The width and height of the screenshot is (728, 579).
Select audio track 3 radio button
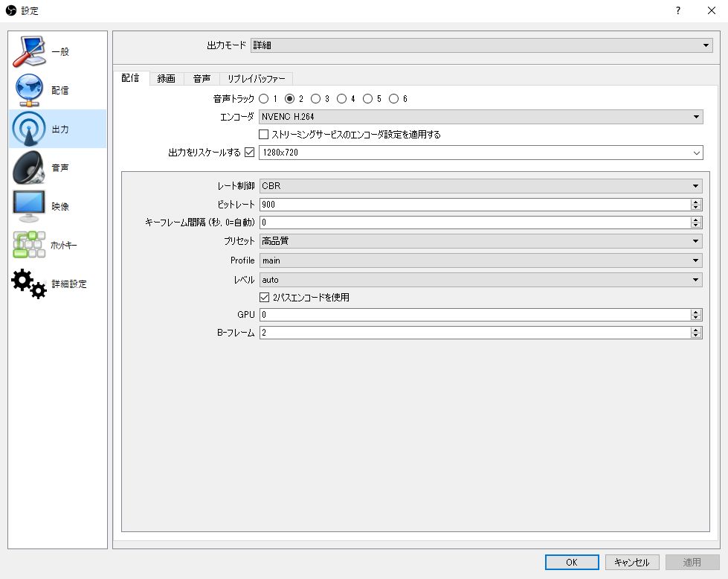(316, 98)
